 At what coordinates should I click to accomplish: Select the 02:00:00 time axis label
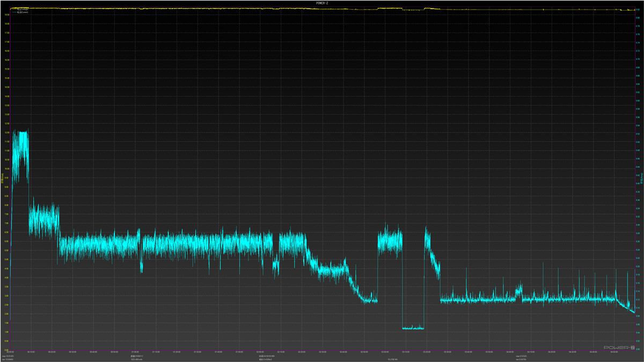pos(259,352)
